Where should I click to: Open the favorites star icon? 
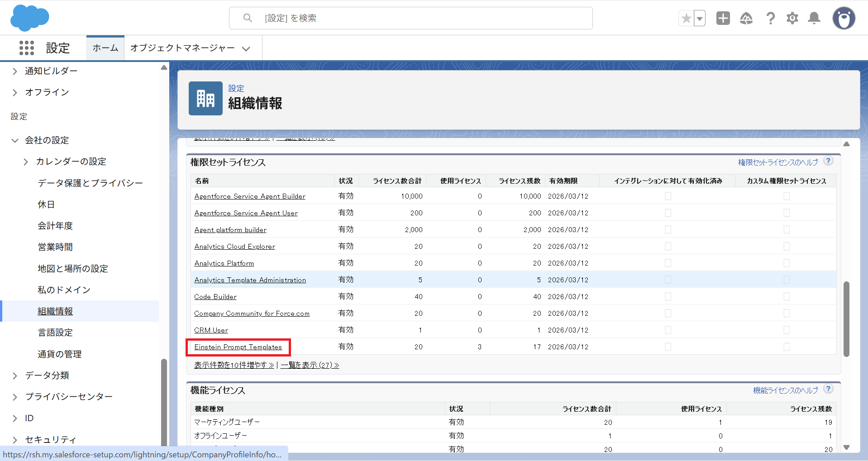686,19
